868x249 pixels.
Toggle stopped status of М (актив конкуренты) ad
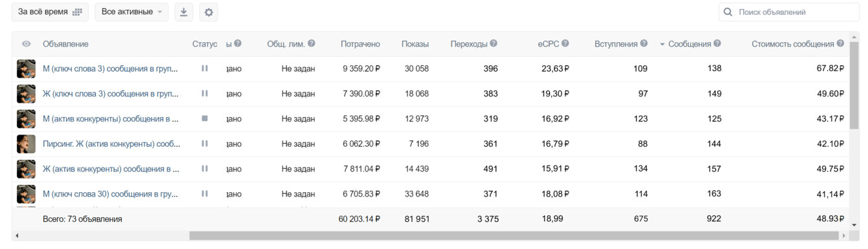[x=205, y=118]
